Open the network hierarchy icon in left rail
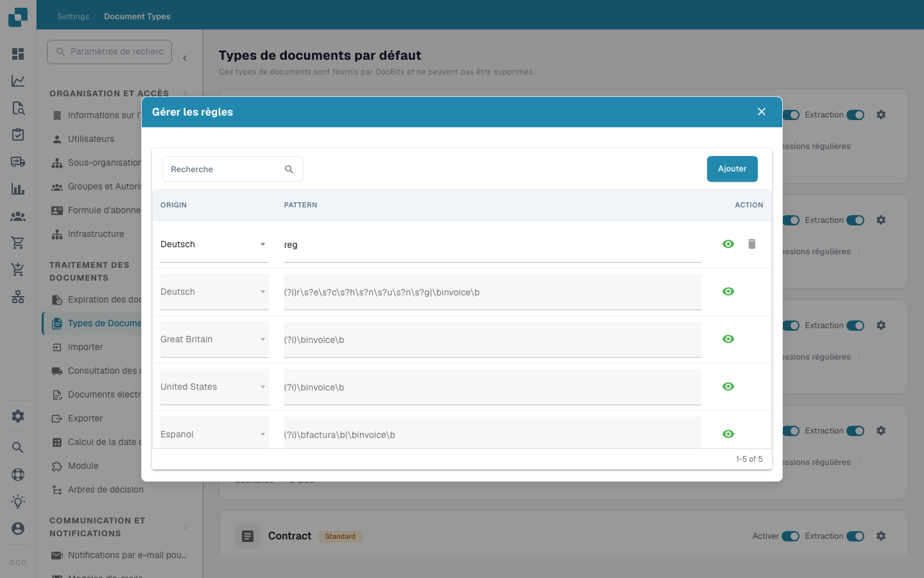Screen dimensions: 924x578 18,297
